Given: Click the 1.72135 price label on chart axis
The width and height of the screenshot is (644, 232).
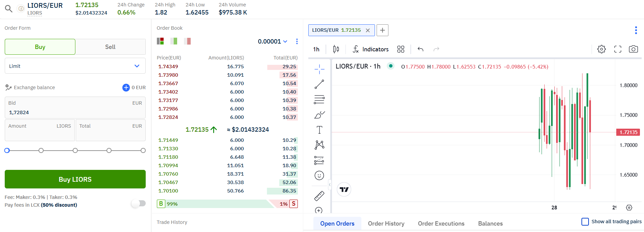Looking at the screenshot, I should point(628,132).
